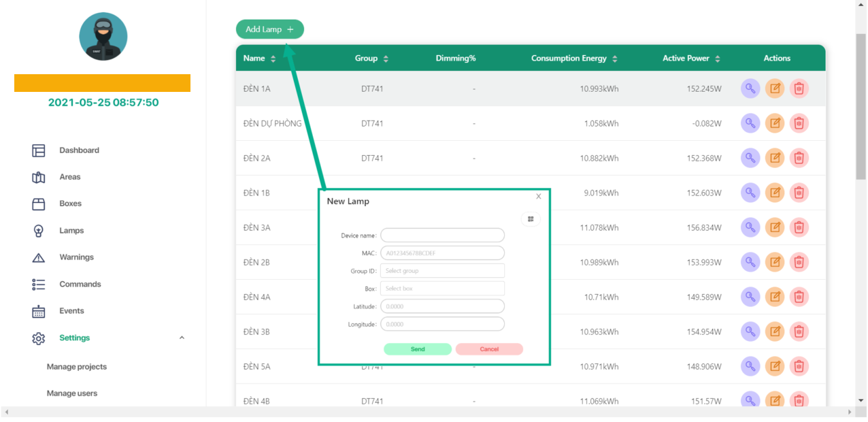Click the Send button in dialog
The width and height of the screenshot is (868, 422).
coord(418,349)
